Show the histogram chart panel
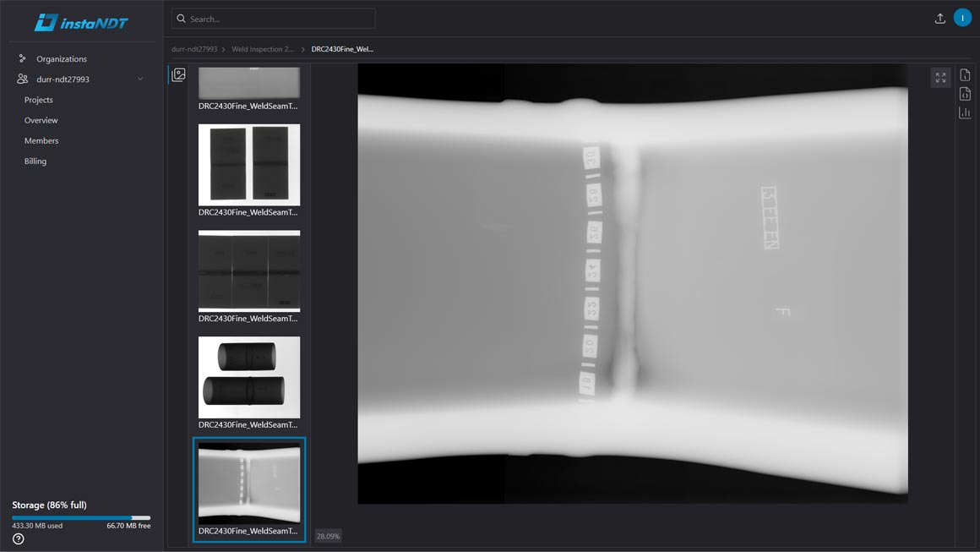This screenshot has width=980, height=552. pyautogui.click(x=965, y=113)
